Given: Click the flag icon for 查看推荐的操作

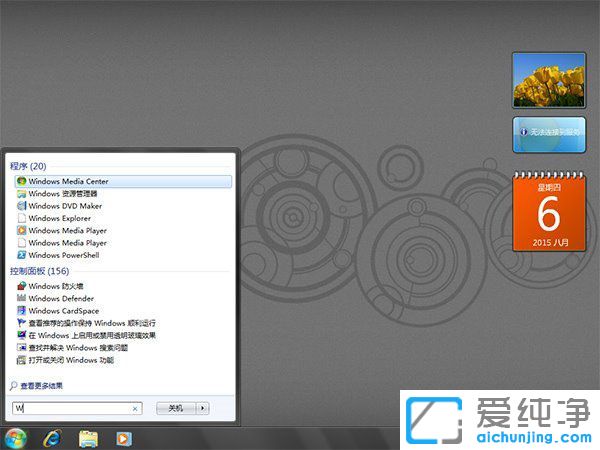Looking at the screenshot, I should tap(21, 323).
